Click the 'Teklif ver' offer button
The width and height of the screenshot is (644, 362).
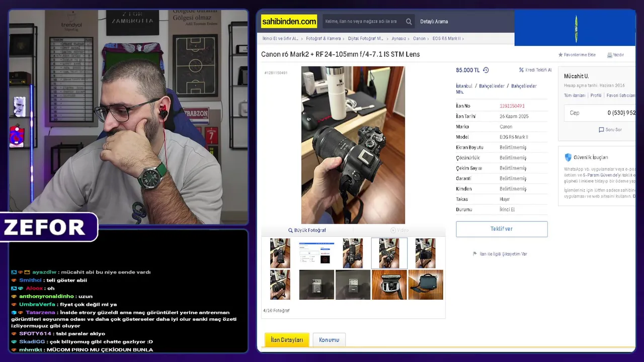click(x=502, y=229)
